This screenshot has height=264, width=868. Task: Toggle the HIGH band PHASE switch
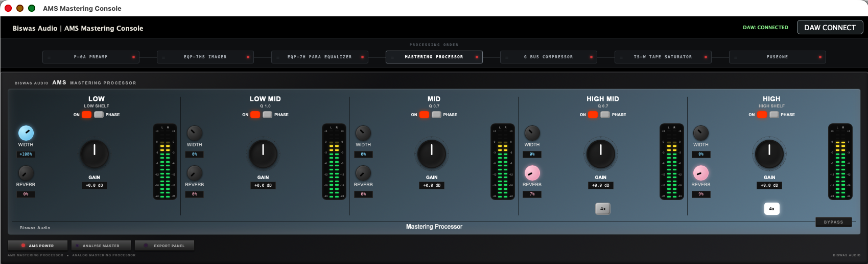tap(774, 115)
